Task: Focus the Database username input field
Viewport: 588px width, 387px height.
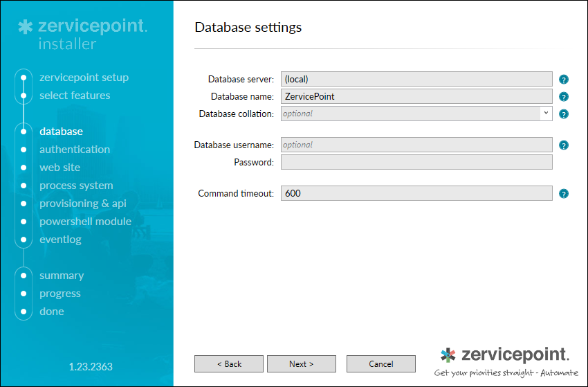Action: (416, 145)
